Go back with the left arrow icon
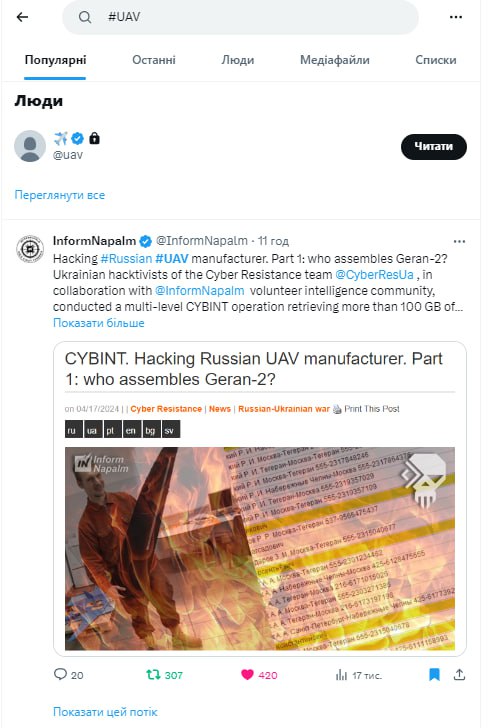The height and width of the screenshot is (728, 492). pyautogui.click(x=22, y=17)
